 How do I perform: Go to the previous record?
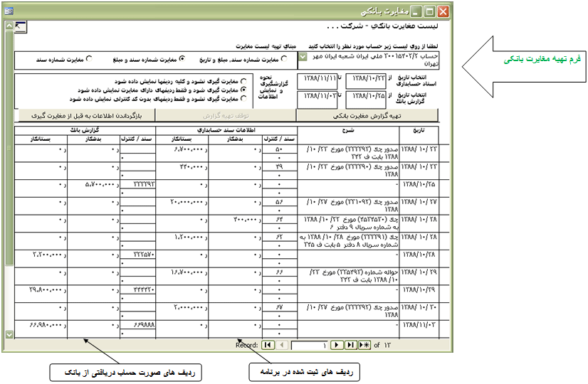point(282,345)
